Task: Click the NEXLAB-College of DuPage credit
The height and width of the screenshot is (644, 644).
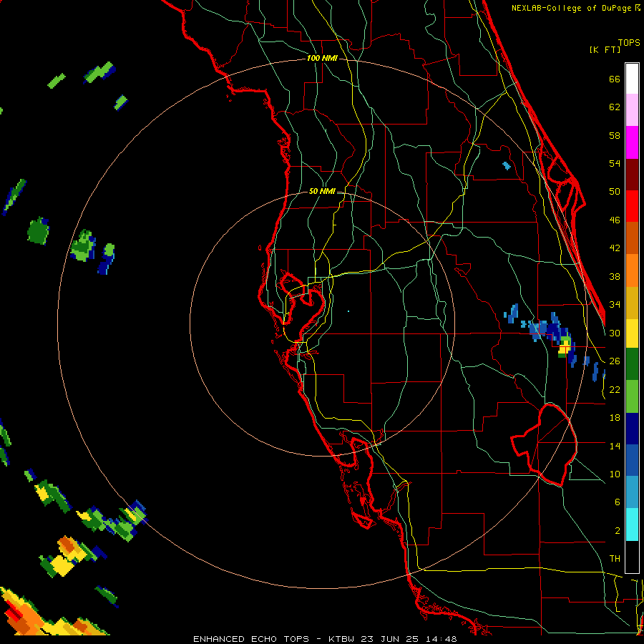Action: [575, 8]
